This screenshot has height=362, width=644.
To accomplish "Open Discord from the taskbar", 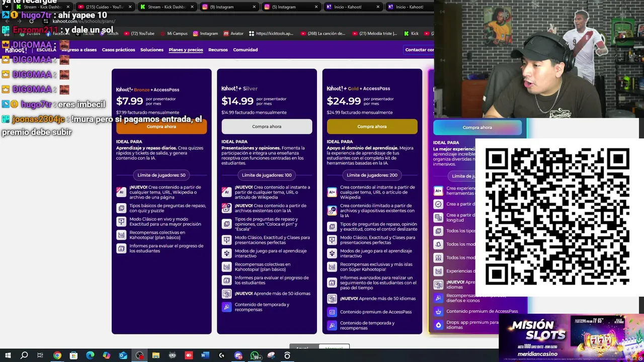I will pos(238,355).
